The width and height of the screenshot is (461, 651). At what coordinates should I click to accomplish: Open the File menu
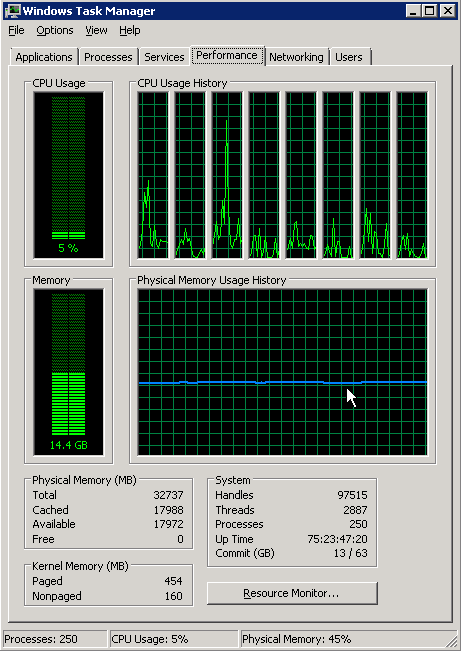16,30
